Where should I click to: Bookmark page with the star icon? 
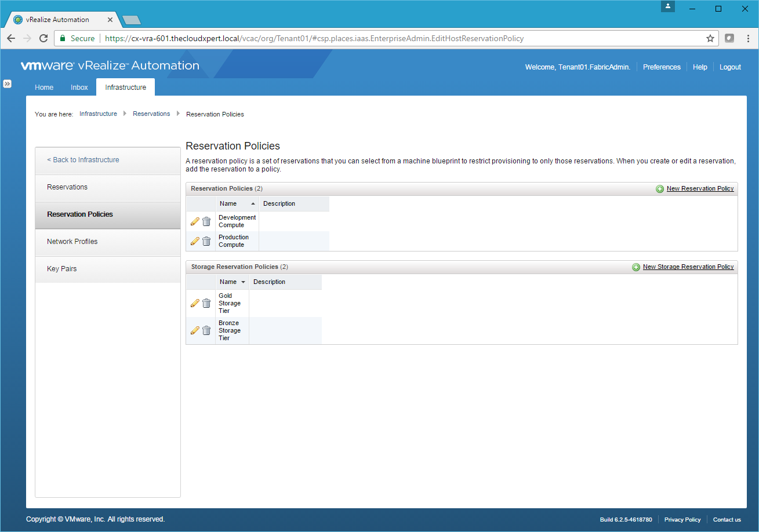point(710,38)
